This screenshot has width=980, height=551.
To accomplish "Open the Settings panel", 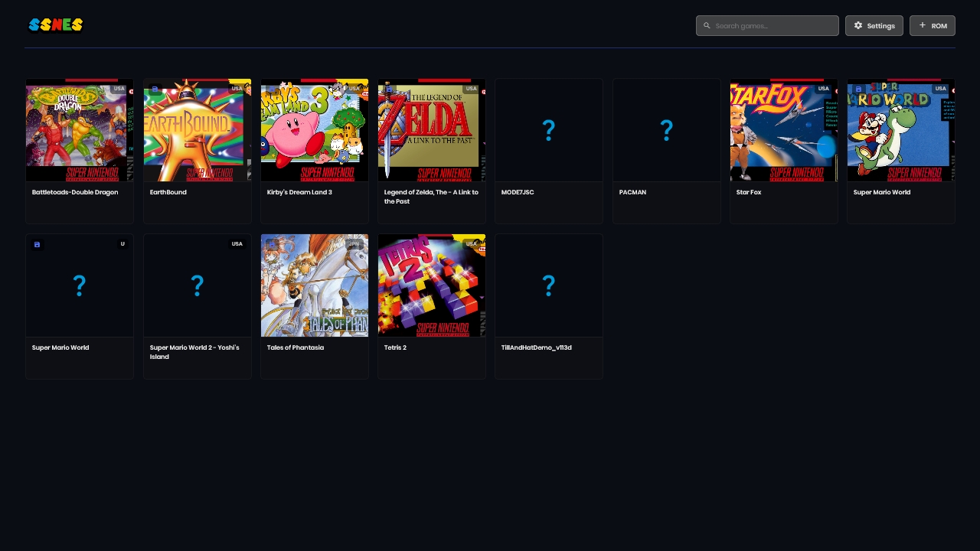I will coord(874,26).
